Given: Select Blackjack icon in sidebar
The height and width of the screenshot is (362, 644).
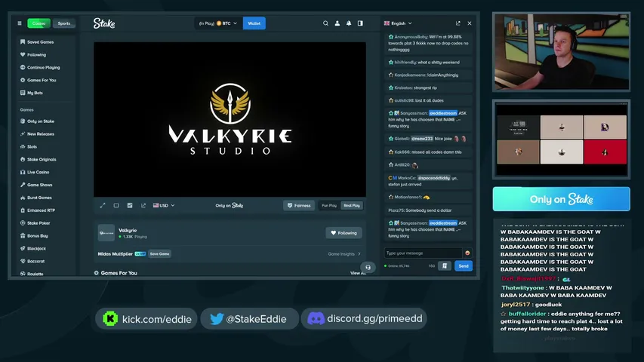Looking at the screenshot, I should click(x=23, y=248).
